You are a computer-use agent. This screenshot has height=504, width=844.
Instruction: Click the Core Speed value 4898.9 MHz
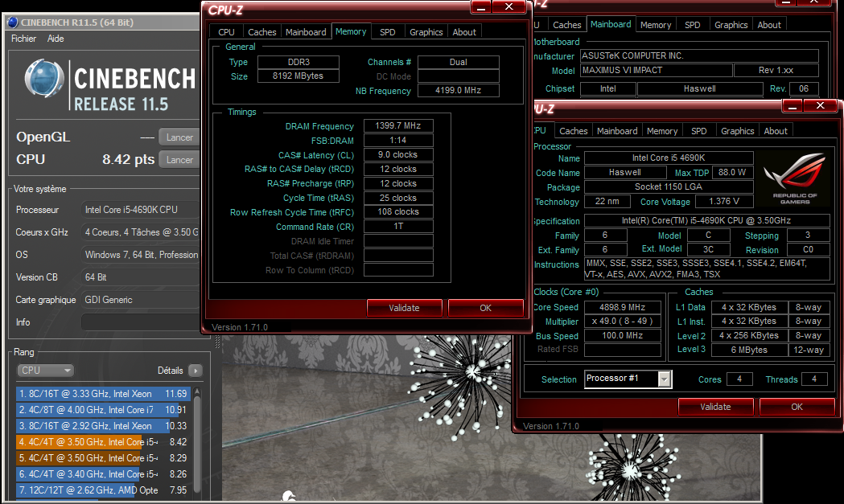click(x=622, y=307)
